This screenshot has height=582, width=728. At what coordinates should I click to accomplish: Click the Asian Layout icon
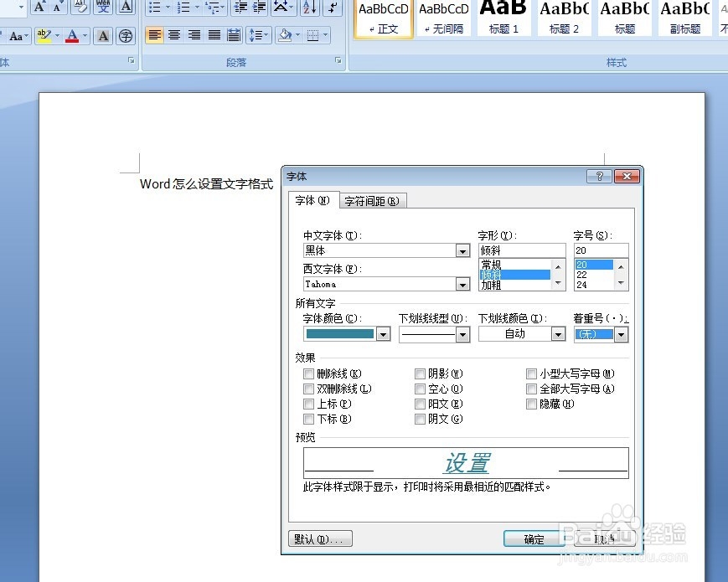pos(280,7)
